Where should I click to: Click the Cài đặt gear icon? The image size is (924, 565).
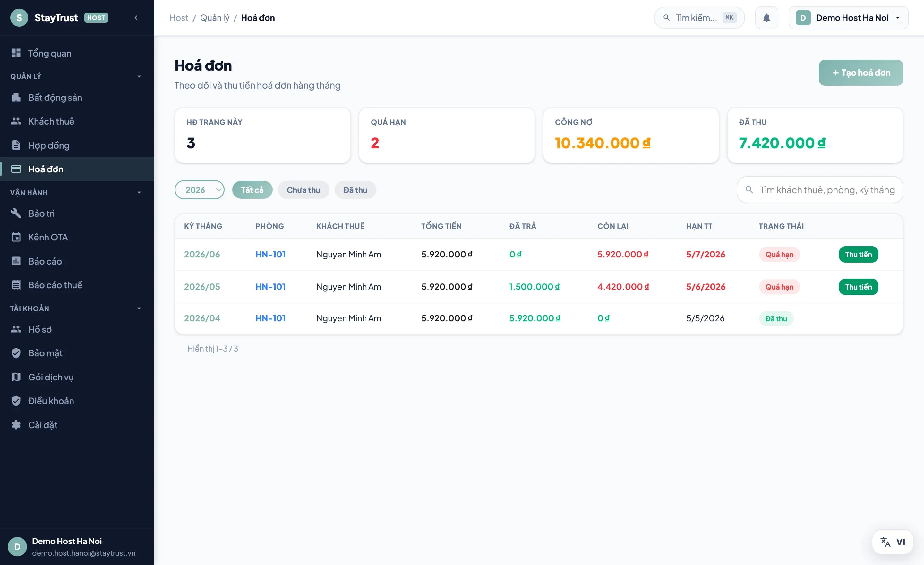coord(16,425)
